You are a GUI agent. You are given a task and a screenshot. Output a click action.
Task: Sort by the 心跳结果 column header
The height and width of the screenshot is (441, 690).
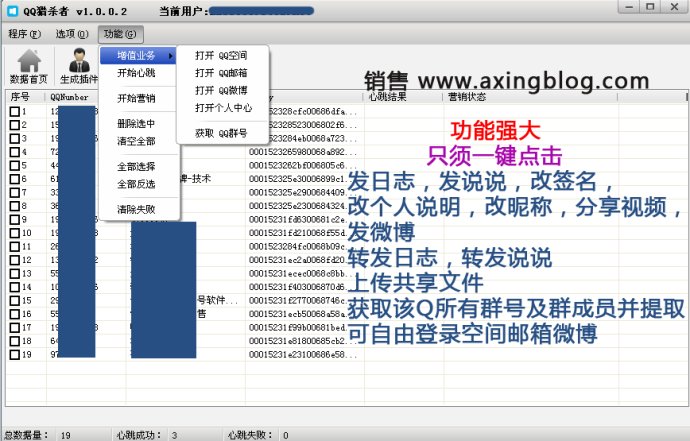pyautogui.click(x=403, y=97)
